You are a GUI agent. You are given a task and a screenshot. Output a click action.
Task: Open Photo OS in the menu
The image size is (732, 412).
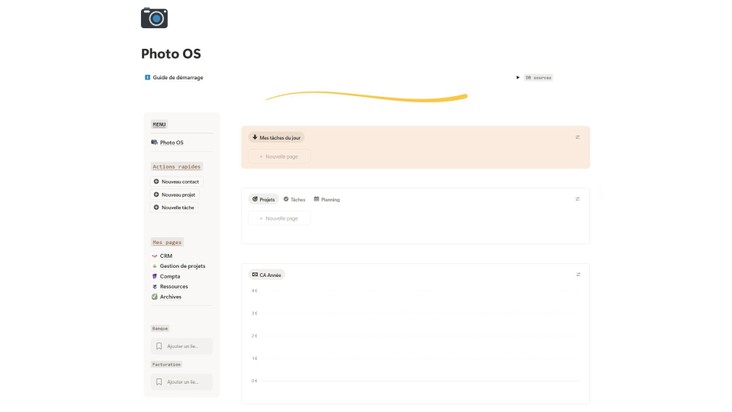tap(171, 142)
